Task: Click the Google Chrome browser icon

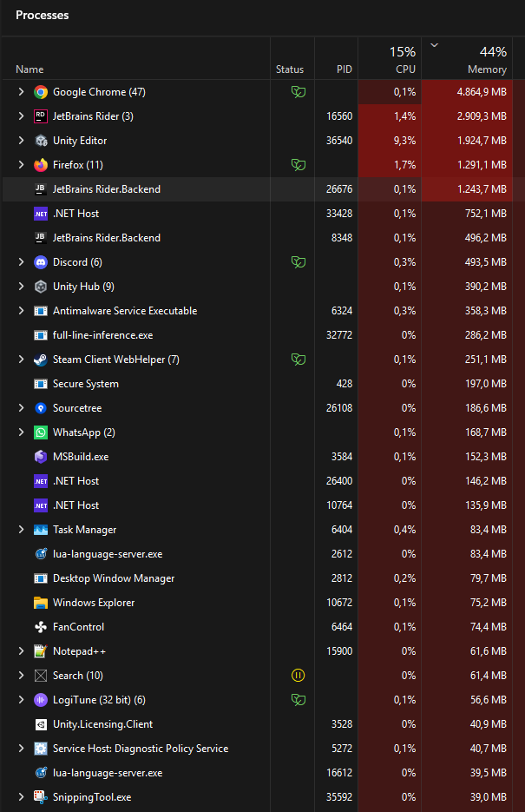Action: [40, 91]
